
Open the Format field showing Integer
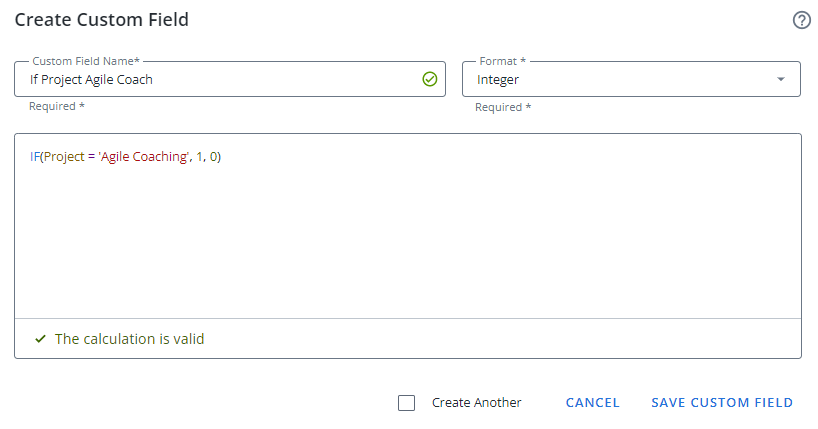[x=620, y=80]
